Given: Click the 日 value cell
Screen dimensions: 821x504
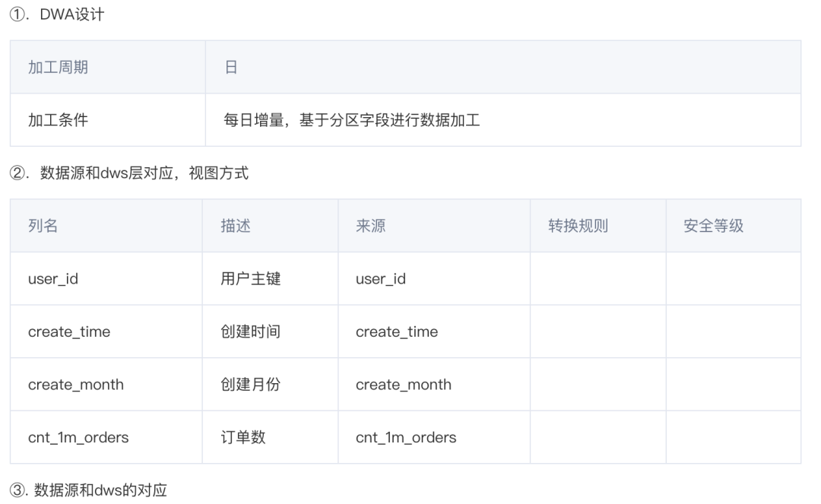Looking at the screenshot, I should point(230,67).
